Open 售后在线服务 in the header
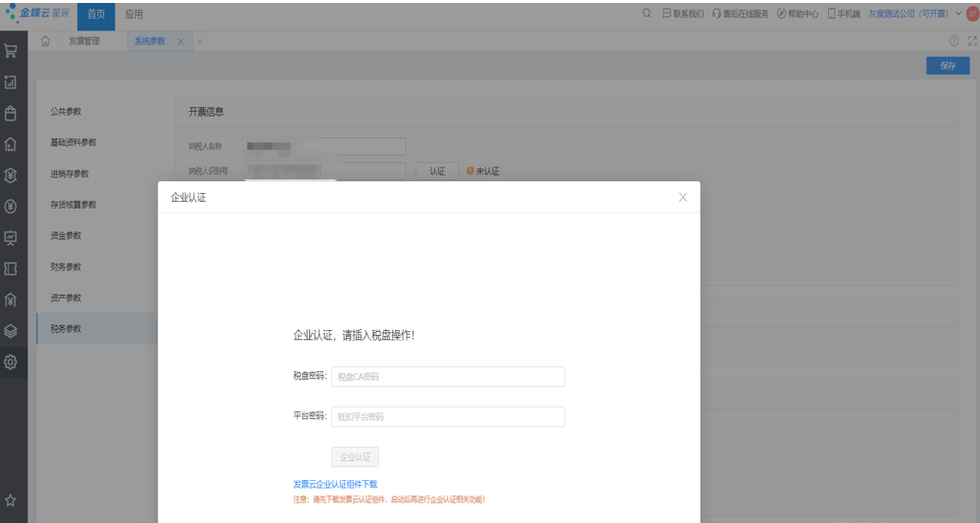Image resolution: width=980 pixels, height=523 pixels. pyautogui.click(x=740, y=13)
